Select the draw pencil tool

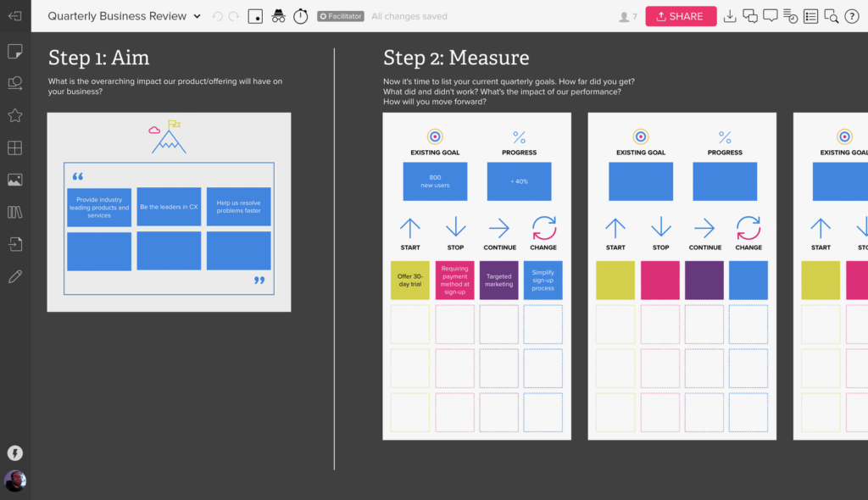[14, 275]
